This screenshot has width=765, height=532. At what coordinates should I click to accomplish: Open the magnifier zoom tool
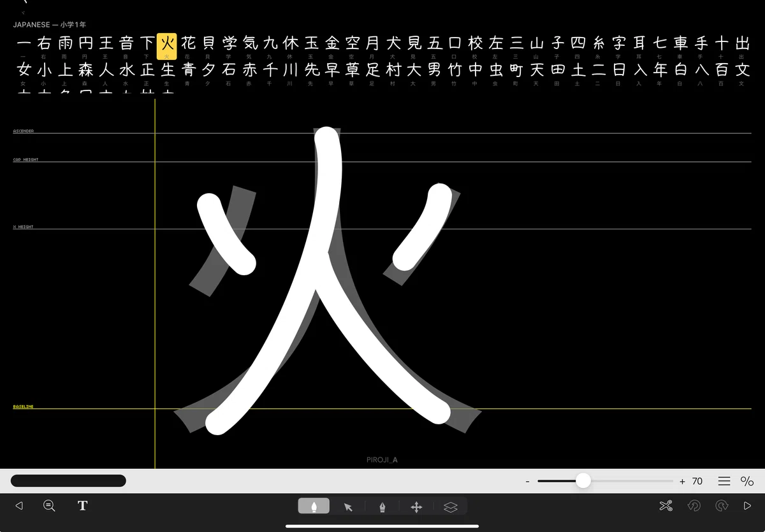click(x=49, y=506)
